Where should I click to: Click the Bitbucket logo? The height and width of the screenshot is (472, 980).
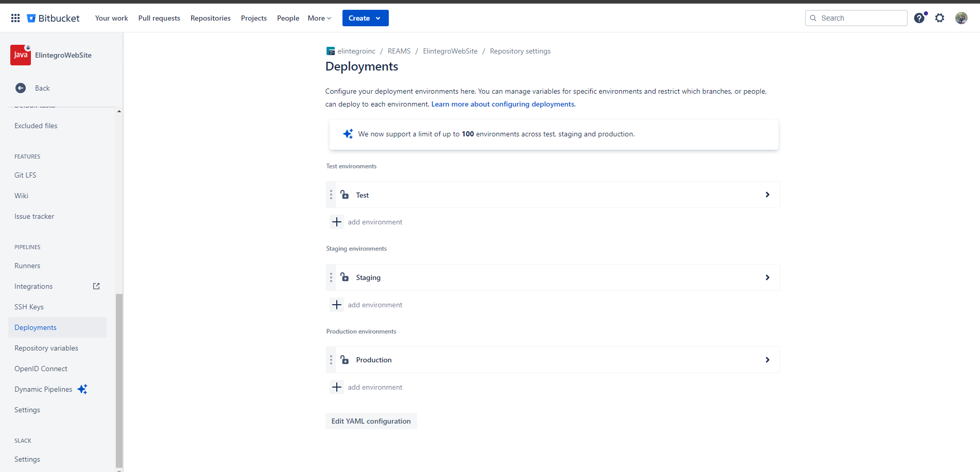(x=54, y=18)
